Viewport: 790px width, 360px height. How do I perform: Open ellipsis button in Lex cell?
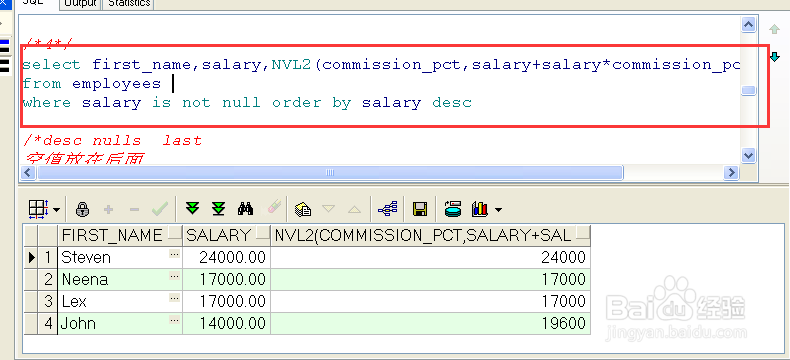tap(175, 298)
